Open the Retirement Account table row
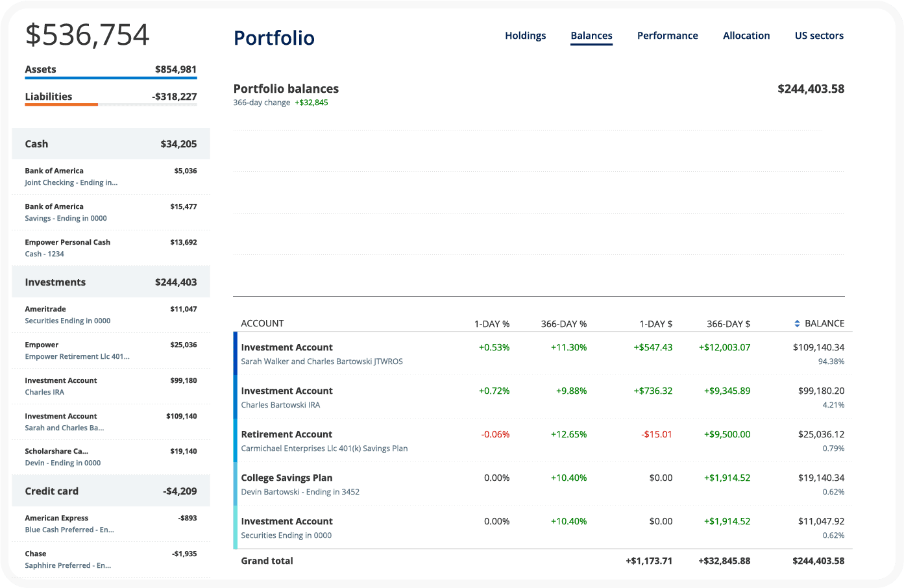This screenshot has width=904, height=588. tap(543, 441)
